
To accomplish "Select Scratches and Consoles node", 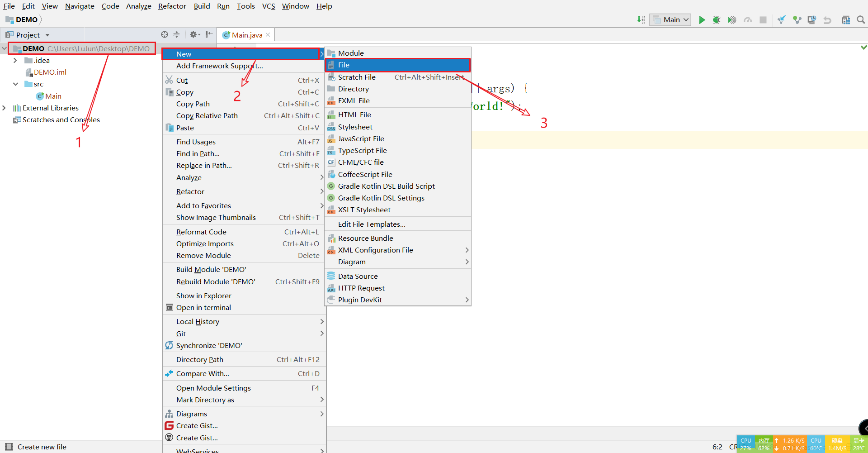I will click(57, 119).
